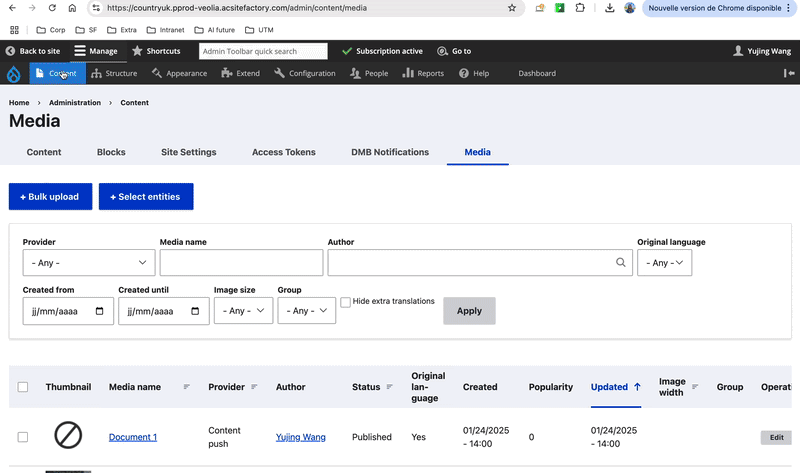Viewport: 800px width, 473px height.
Task: Open the Structure admin menu
Action: [114, 73]
